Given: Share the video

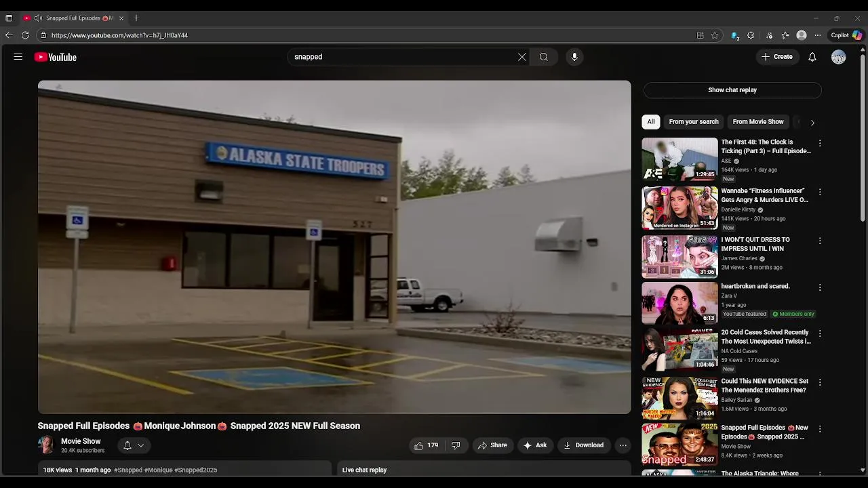Looking at the screenshot, I should pyautogui.click(x=492, y=445).
